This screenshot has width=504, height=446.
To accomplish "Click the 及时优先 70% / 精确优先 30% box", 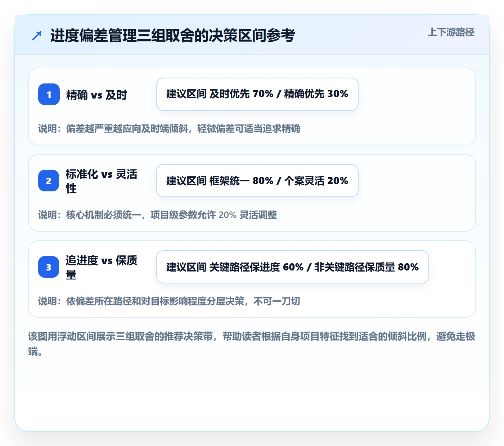I will coord(257,94).
